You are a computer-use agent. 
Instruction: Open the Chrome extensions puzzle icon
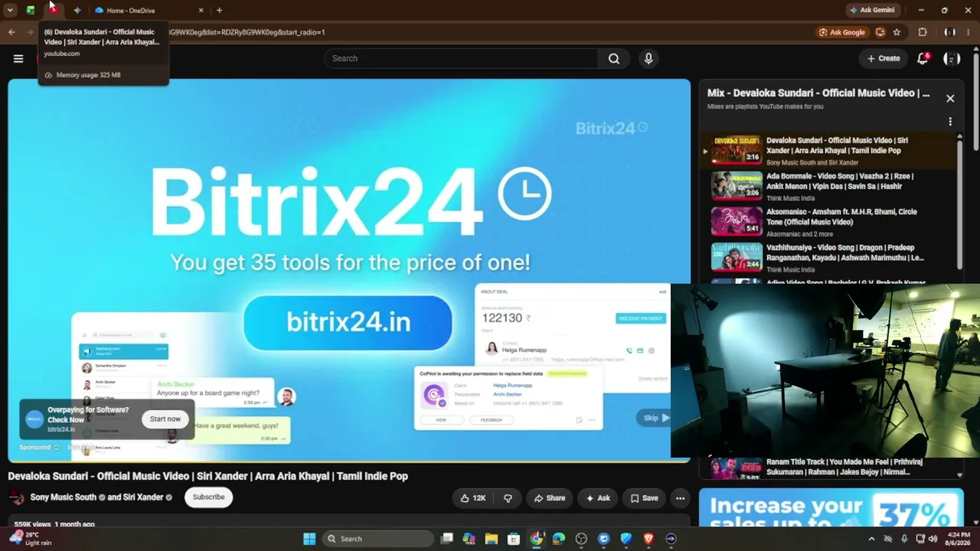click(x=923, y=32)
